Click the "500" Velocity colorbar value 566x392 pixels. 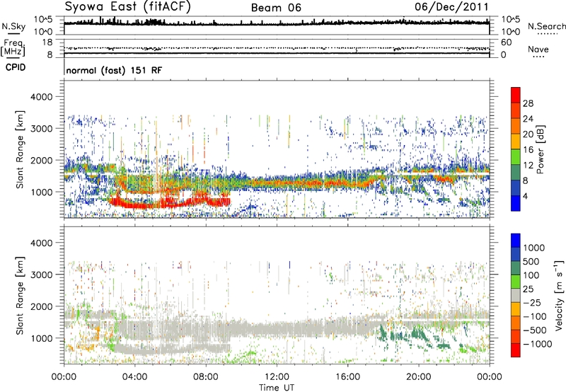[531, 261]
